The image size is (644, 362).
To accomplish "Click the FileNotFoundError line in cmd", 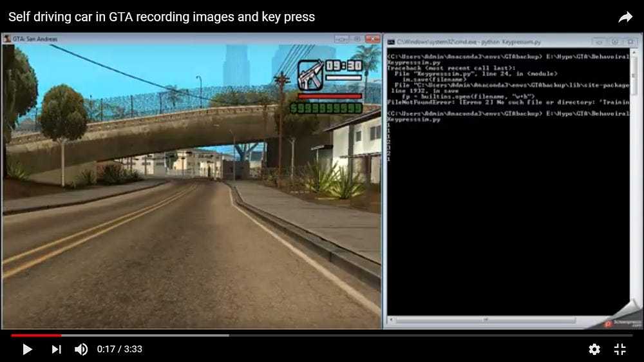I will 508,102.
